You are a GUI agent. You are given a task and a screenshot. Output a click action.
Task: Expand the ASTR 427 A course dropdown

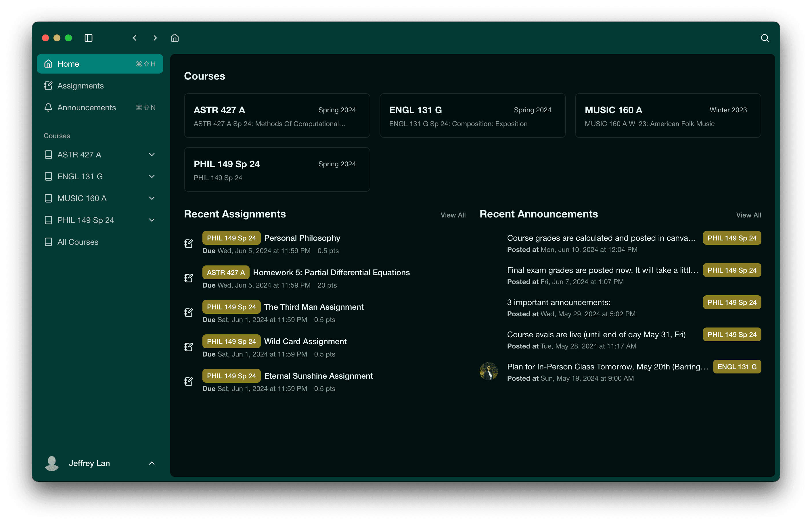pyautogui.click(x=152, y=155)
